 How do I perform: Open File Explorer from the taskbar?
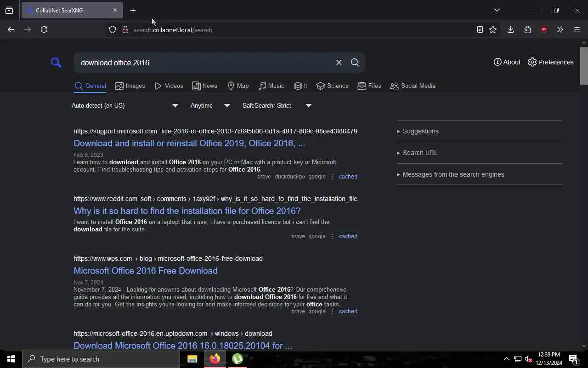click(x=192, y=359)
